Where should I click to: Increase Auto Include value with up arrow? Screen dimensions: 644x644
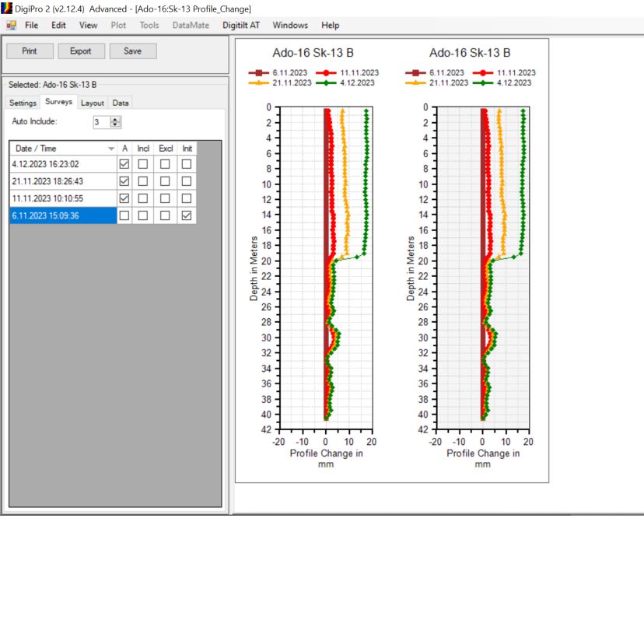click(116, 119)
